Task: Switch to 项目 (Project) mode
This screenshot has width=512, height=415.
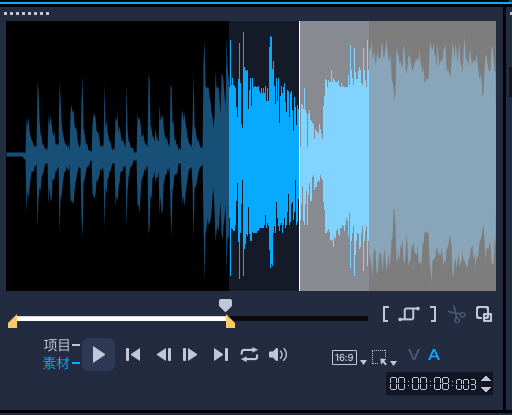Action: 57,345
